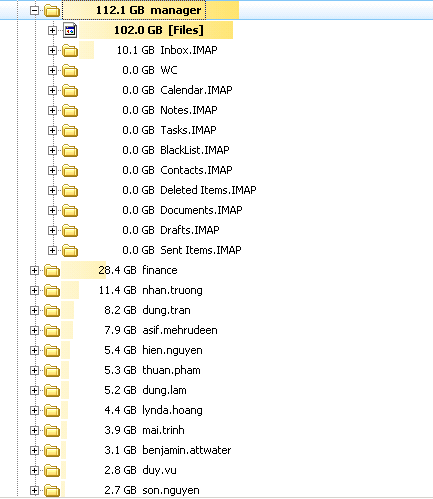Expand the Calendar.IMAP folder
The image size is (433, 499).
tap(52, 91)
